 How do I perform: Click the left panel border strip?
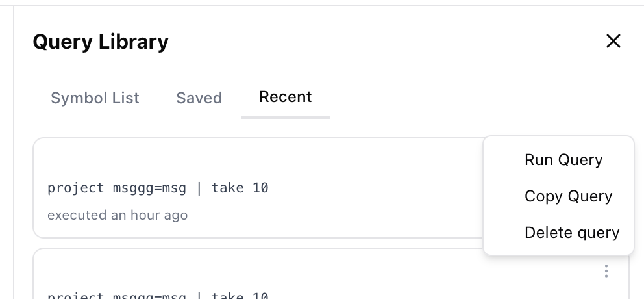click(14, 152)
